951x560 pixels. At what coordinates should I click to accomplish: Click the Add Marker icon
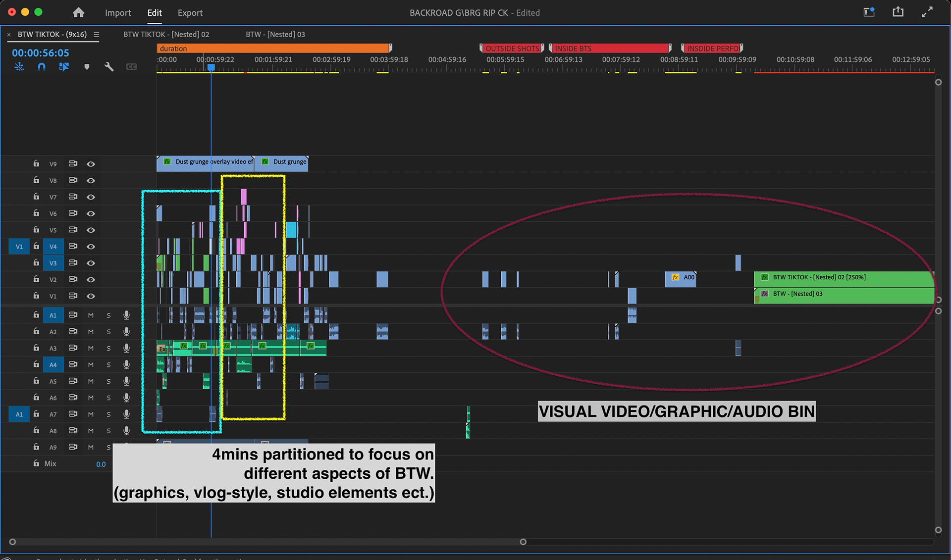coord(87,67)
